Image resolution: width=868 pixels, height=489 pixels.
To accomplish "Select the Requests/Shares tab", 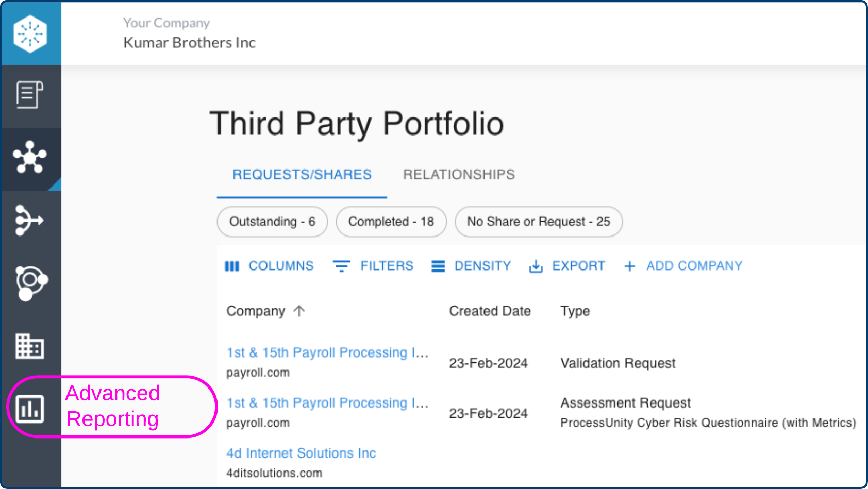I will tap(302, 174).
